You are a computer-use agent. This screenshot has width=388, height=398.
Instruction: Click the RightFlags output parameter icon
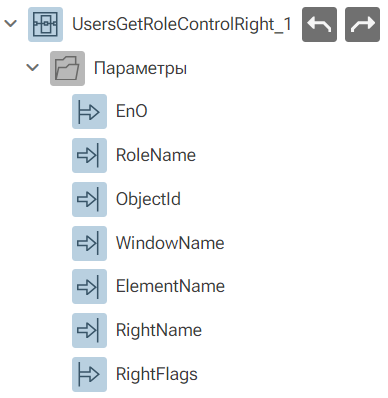point(89,374)
